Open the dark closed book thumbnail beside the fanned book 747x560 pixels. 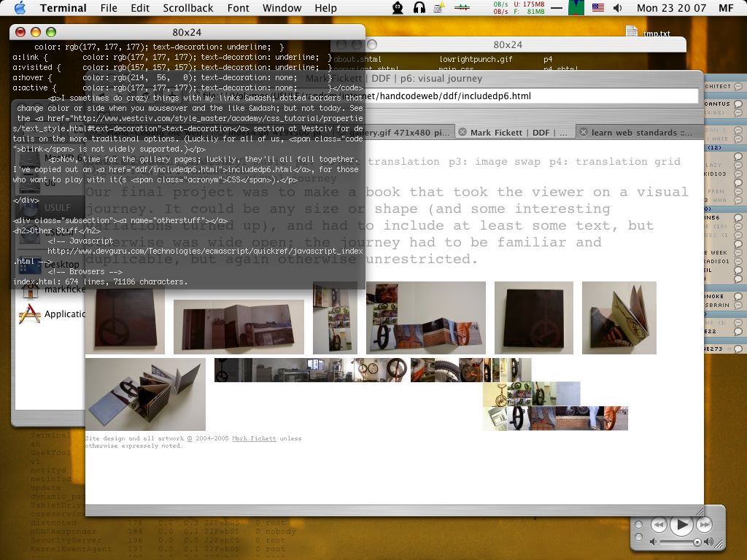[x=533, y=318]
